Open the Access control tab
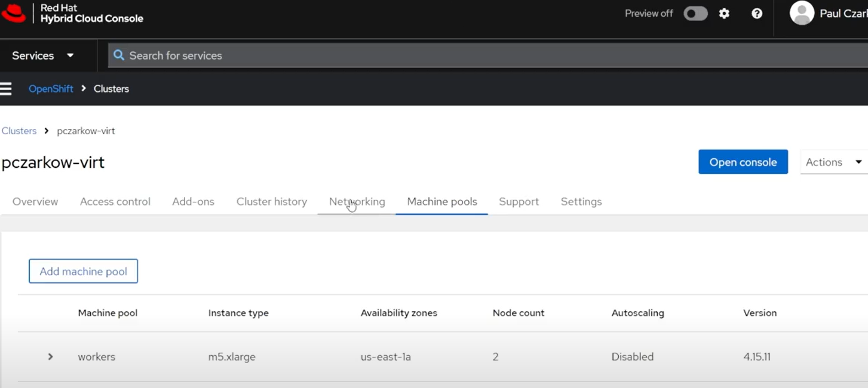 click(x=115, y=202)
